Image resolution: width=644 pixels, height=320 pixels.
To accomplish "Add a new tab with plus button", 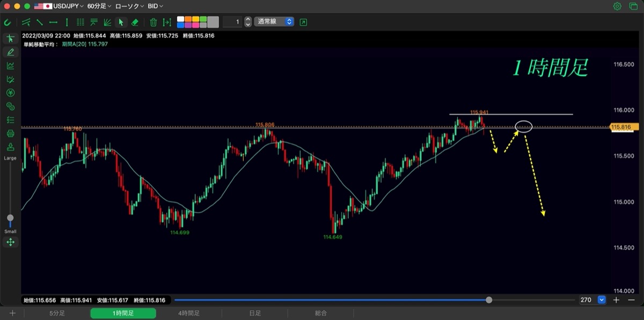I will click(x=12, y=313).
